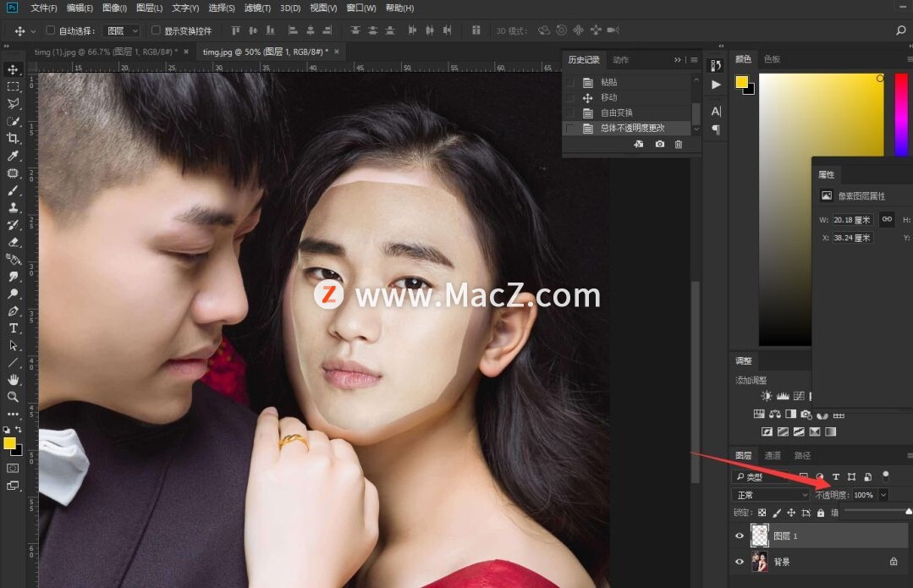Select the Polygonal Lasso tool
The height and width of the screenshot is (588, 913).
click(13, 103)
